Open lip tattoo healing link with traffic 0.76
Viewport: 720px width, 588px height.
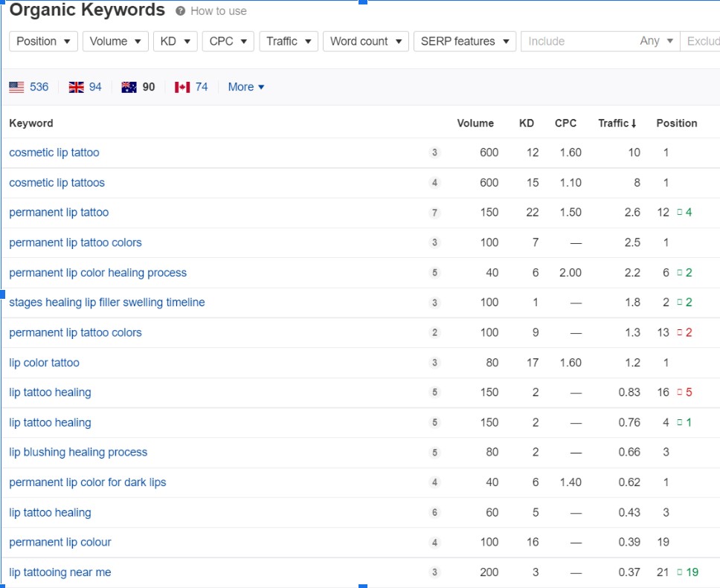point(50,422)
